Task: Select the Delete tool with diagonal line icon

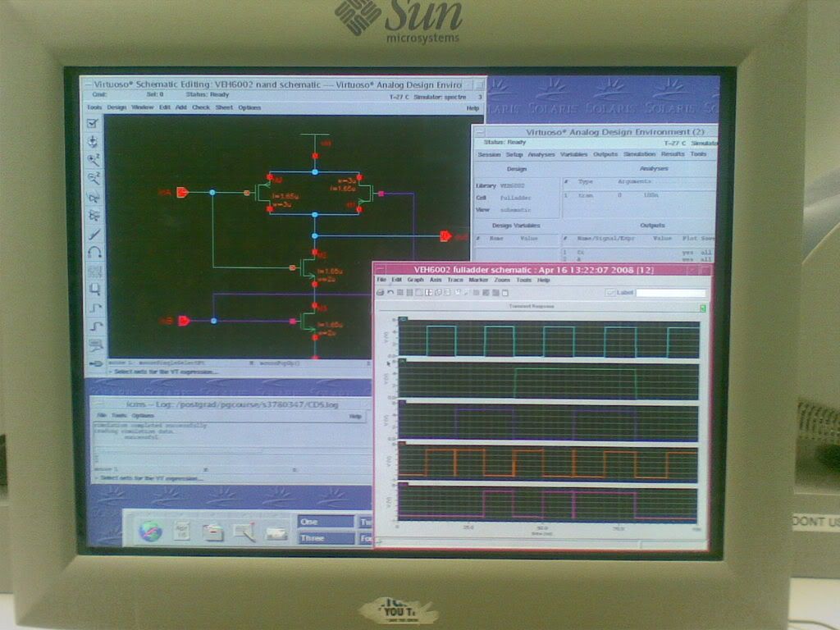Action: (94, 234)
